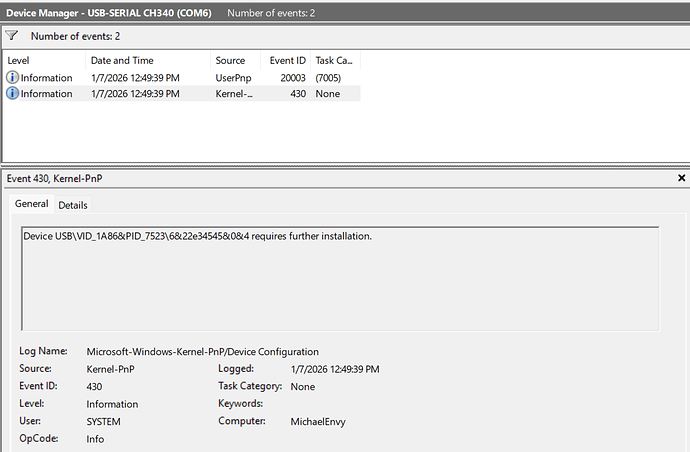Close the Event 430 details pane

pyautogui.click(x=681, y=177)
